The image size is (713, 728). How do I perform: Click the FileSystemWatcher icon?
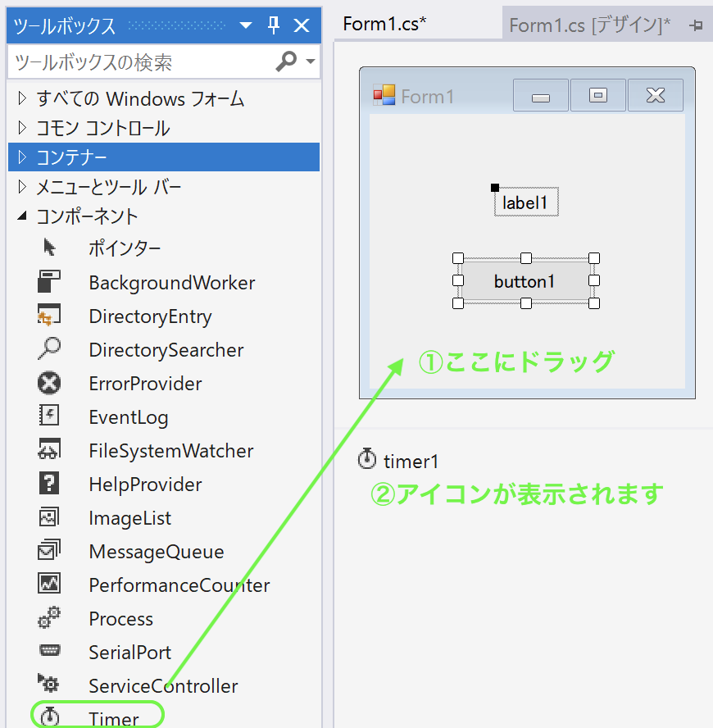pyautogui.click(x=48, y=449)
